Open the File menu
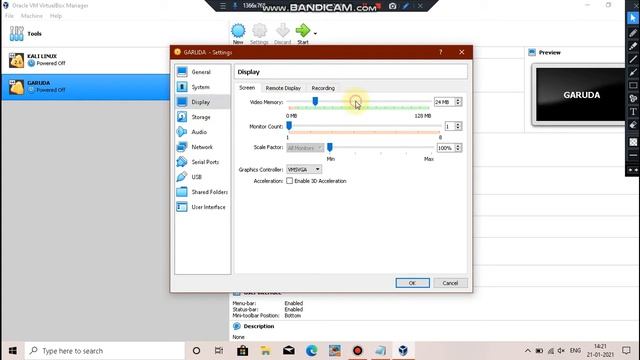The height and width of the screenshot is (360, 640). click(x=9, y=16)
